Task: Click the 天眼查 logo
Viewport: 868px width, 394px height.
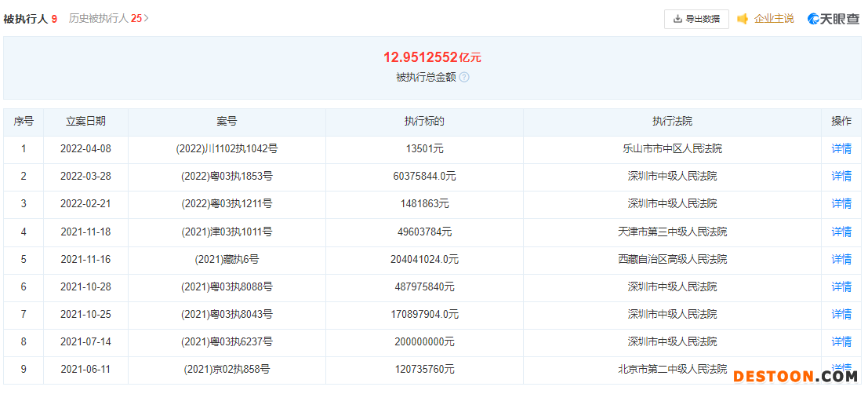Action: point(833,19)
